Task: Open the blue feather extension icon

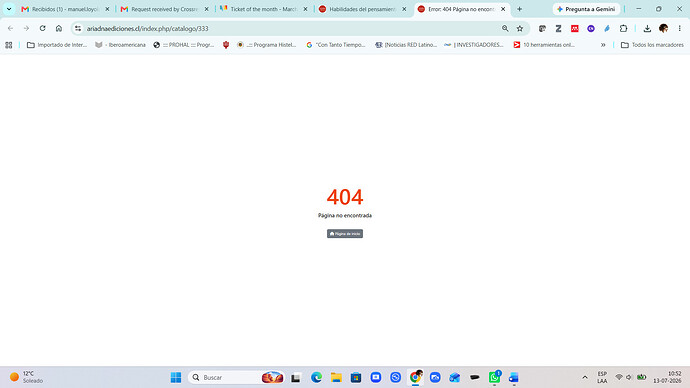Action: [x=607, y=28]
